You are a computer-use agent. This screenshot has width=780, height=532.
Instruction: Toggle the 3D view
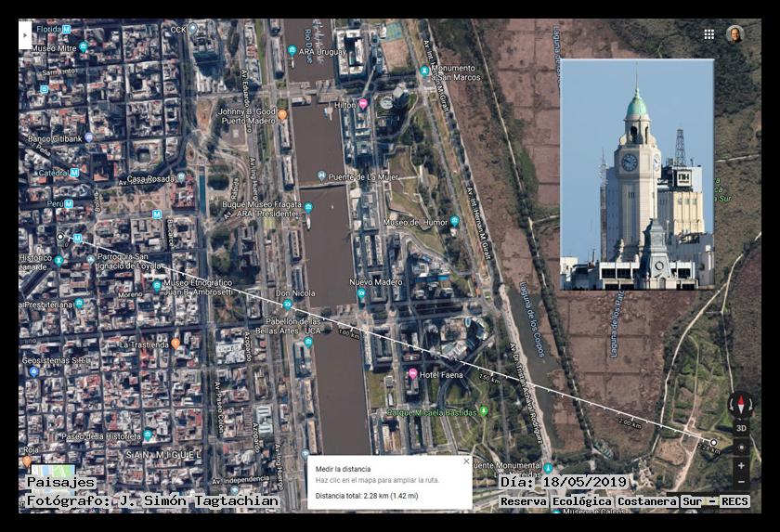(x=741, y=428)
